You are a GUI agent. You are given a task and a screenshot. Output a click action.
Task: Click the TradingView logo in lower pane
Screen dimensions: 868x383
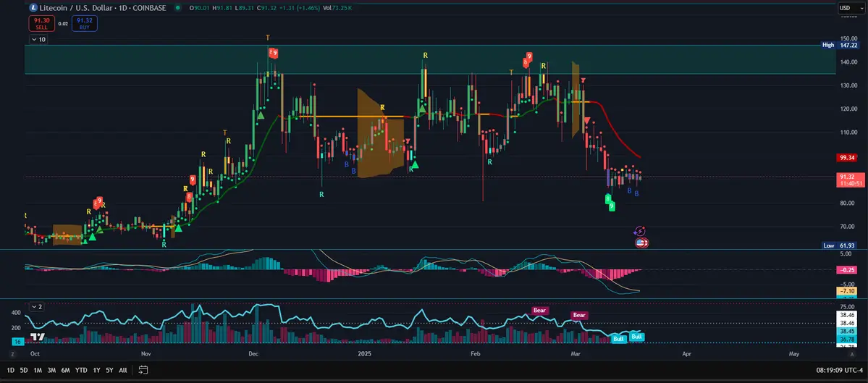(x=38, y=337)
